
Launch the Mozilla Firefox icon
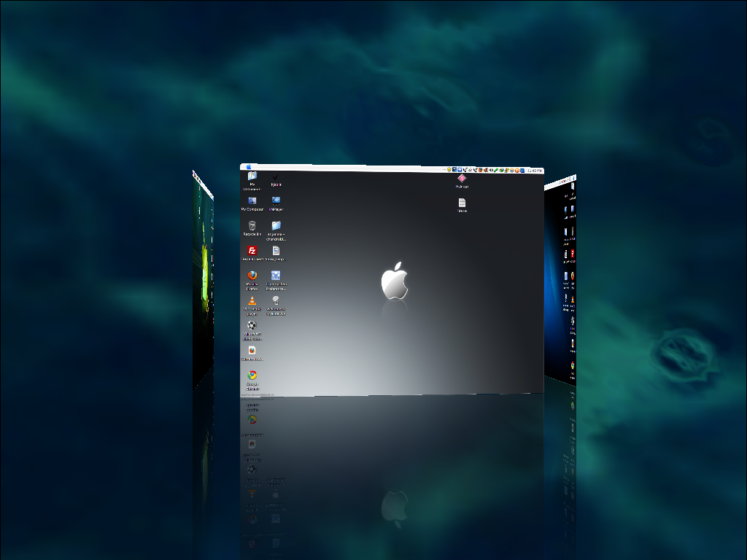(x=252, y=275)
